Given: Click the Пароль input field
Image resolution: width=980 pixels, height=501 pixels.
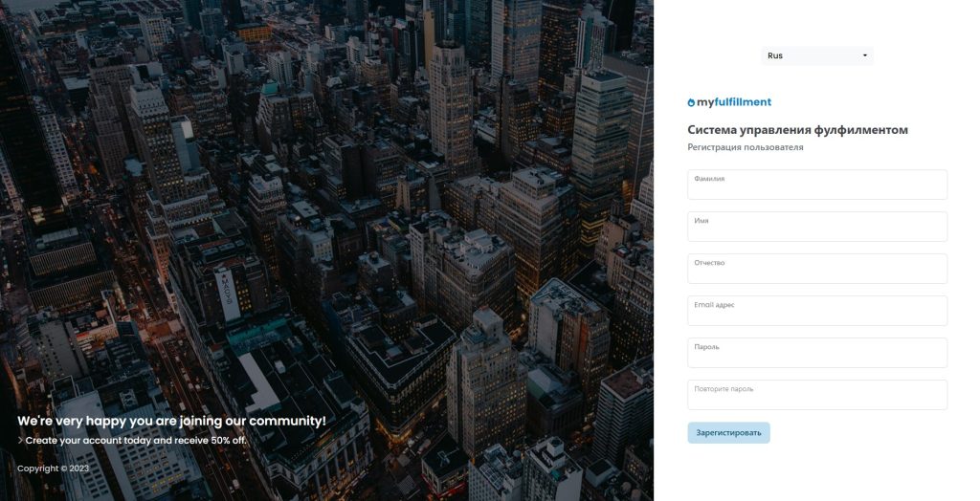Looking at the screenshot, I should (817, 352).
